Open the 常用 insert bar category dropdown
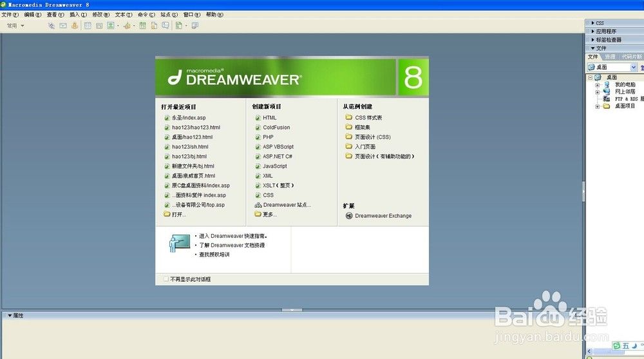This screenshot has width=644, height=359. (15, 26)
